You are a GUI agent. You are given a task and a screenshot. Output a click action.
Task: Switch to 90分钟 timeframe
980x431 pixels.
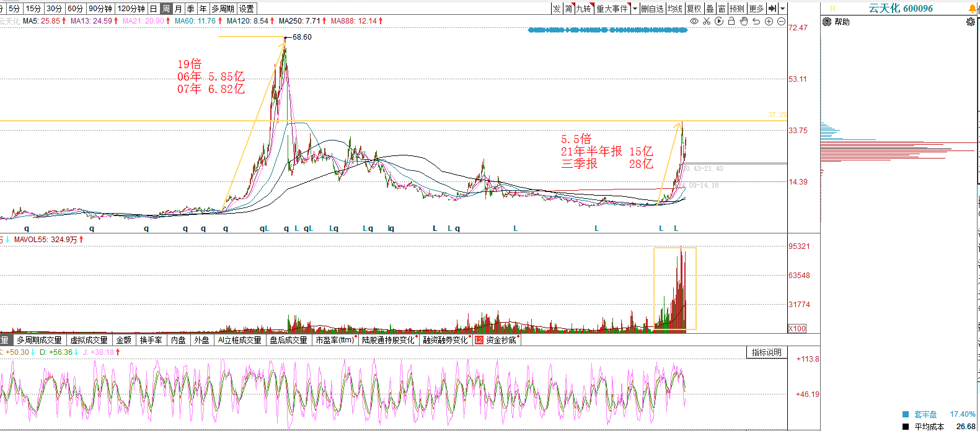[x=100, y=9]
